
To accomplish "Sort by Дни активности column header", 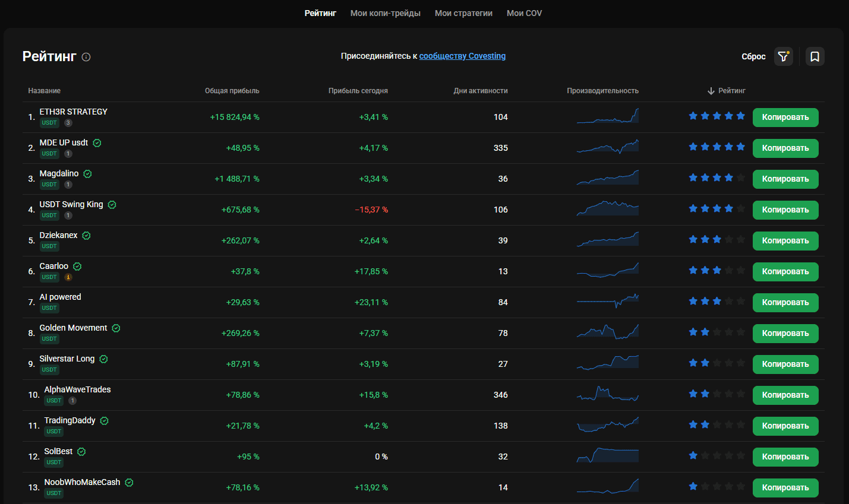I will [481, 91].
